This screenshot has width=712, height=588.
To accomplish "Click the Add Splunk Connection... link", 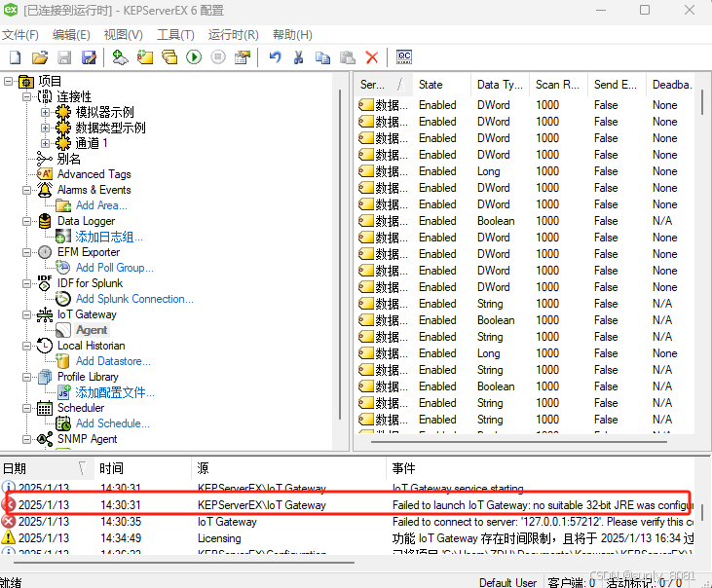I will 134,299.
